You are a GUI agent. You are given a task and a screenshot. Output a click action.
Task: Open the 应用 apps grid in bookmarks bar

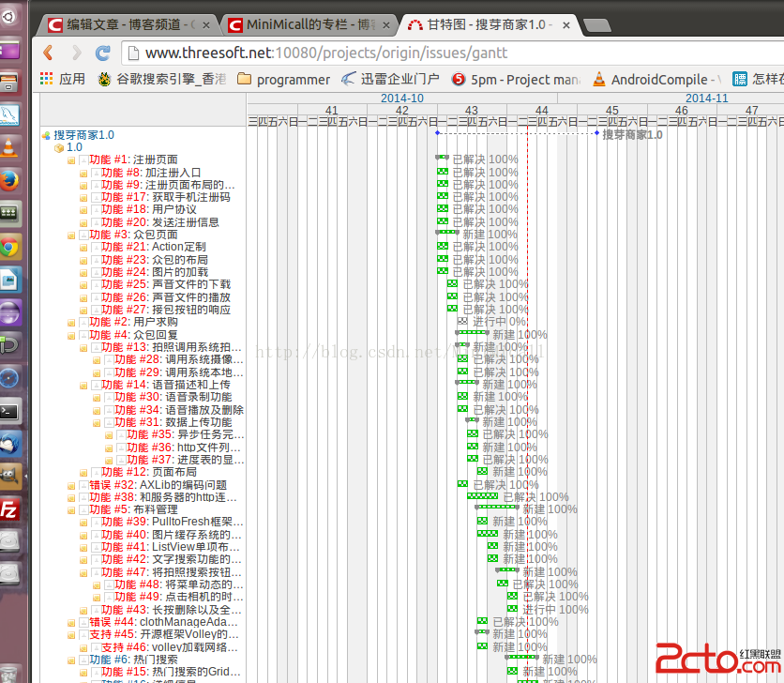(63, 80)
